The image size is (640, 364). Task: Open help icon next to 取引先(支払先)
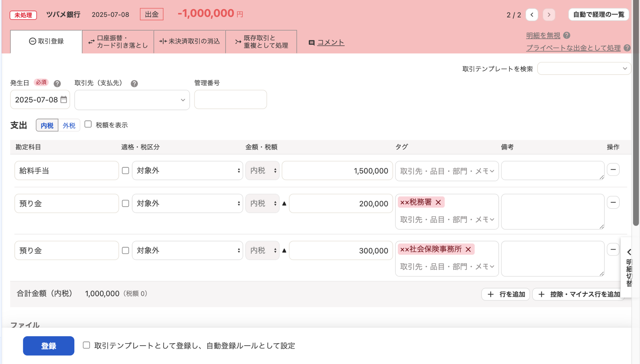134,83
